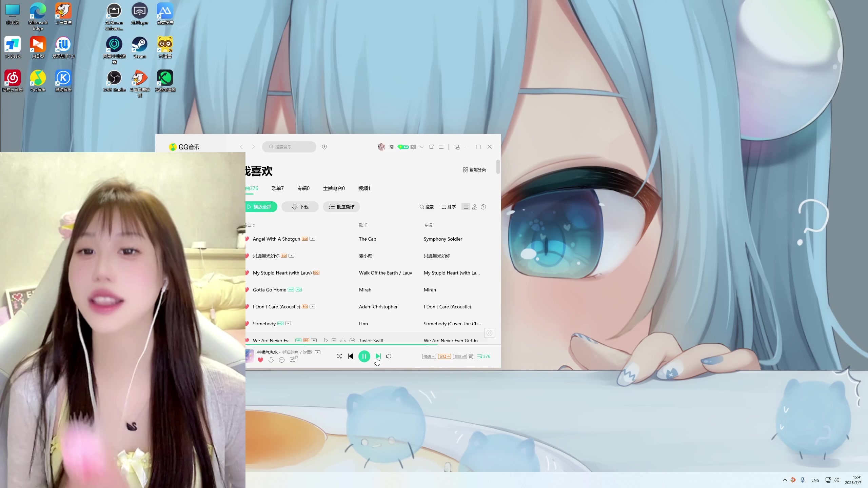This screenshot has width=868, height=488.
Task: Show hidden system tray icons
Action: (785, 480)
